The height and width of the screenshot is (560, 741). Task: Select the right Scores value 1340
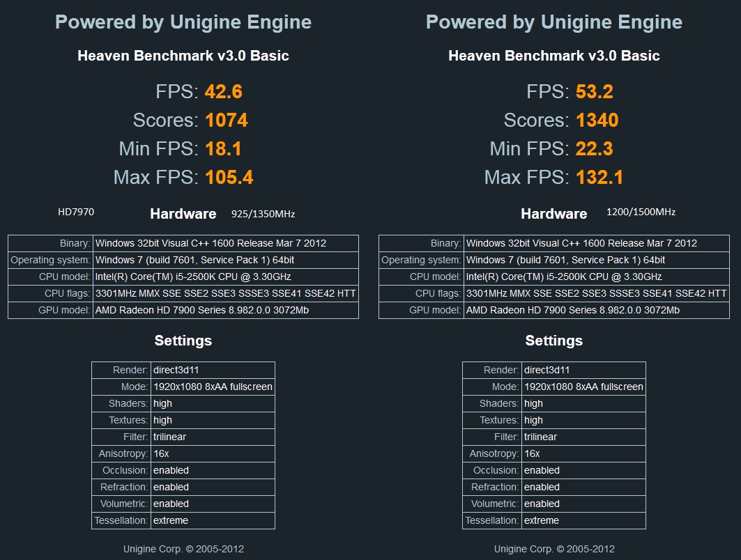coord(597,120)
